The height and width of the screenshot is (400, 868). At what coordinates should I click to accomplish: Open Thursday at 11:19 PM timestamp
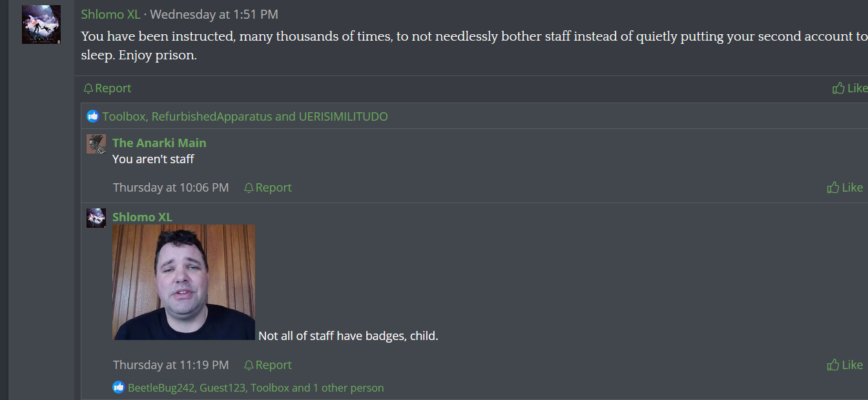point(171,365)
